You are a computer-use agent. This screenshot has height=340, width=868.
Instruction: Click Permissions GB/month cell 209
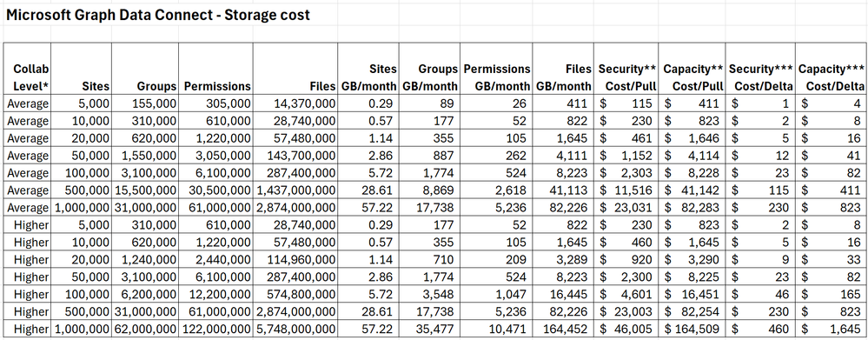(x=496, y=260)
